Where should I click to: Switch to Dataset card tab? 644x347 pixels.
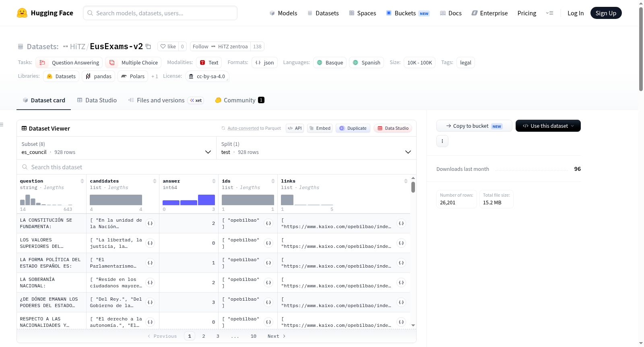click(x=43, y=100)
